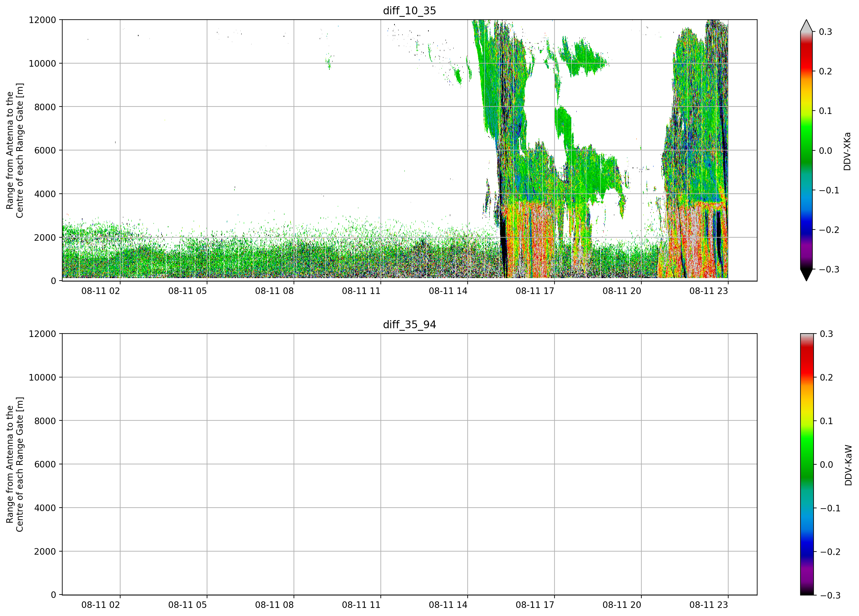
Task: Click the 2000 y-tick in the diff_35_94 plot
Action: (45, 552)
